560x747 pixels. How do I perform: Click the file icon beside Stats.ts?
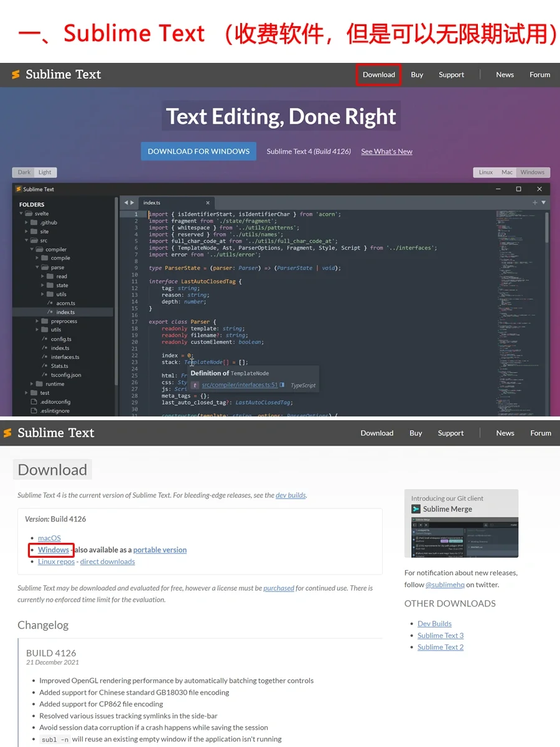(45, 366)
